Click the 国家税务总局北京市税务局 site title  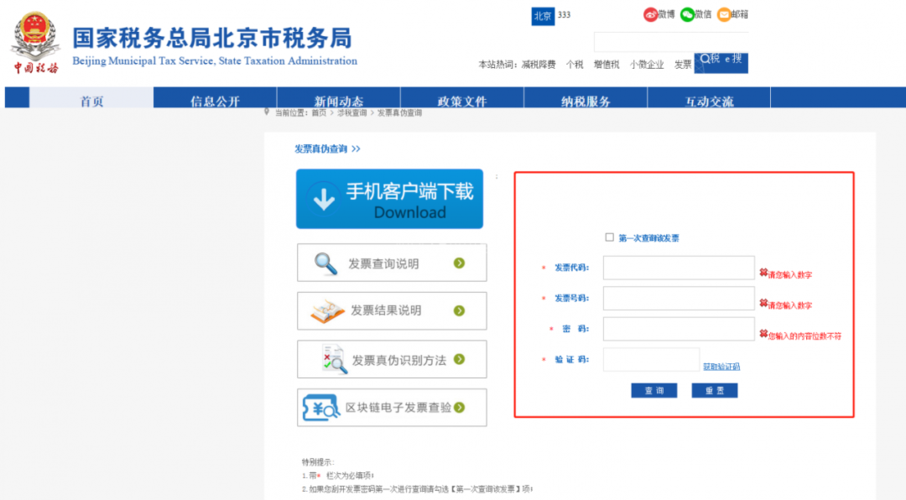[212, 38]
